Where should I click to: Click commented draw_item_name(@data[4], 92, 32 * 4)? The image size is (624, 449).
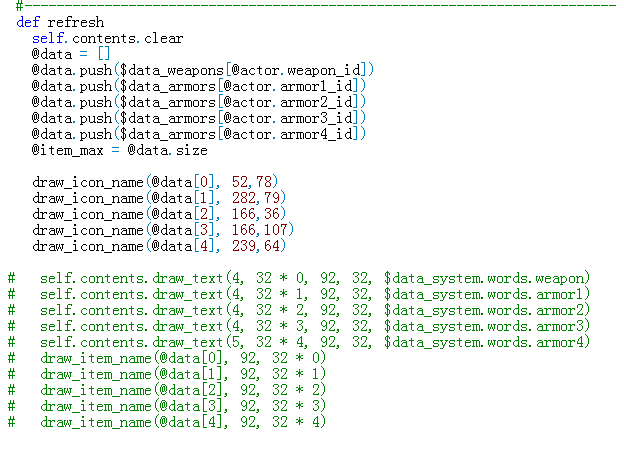pyautogui.click(x=167, y=422)
